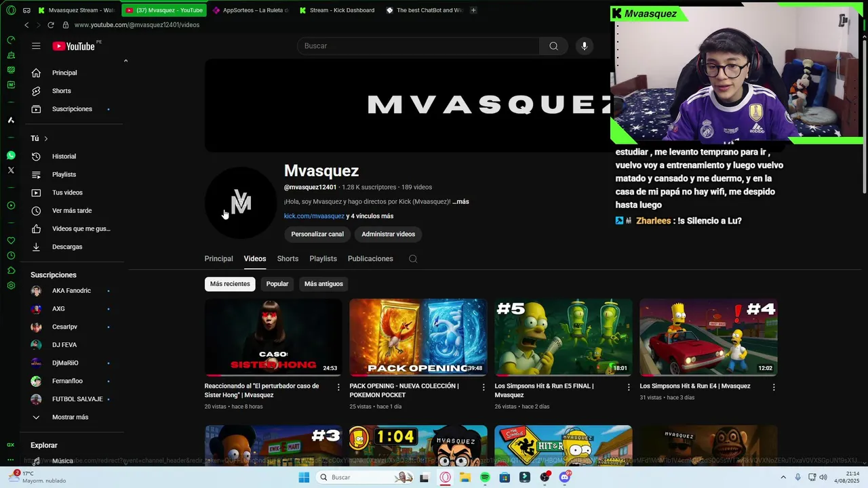This screenshot has width=868, height=488.
Task: Click the sidebar collapse caret above Principal
Action: pyautogui.click(x=125, y=61)
